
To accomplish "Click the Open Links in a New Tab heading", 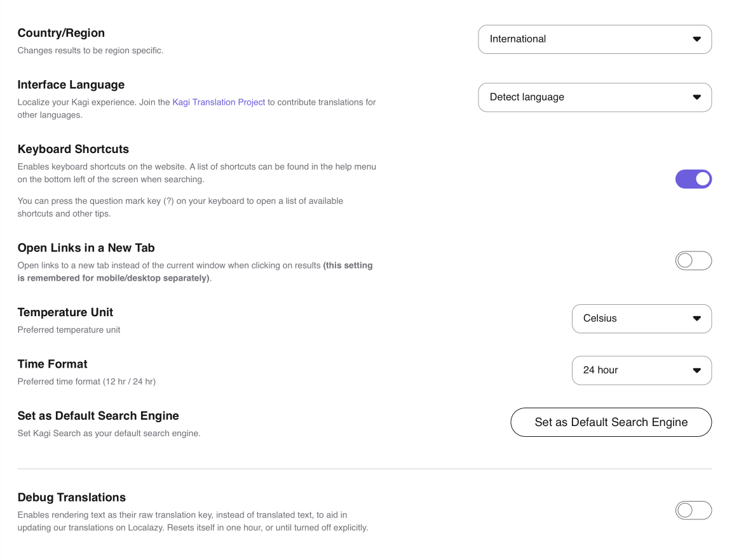I will [86, 248].
